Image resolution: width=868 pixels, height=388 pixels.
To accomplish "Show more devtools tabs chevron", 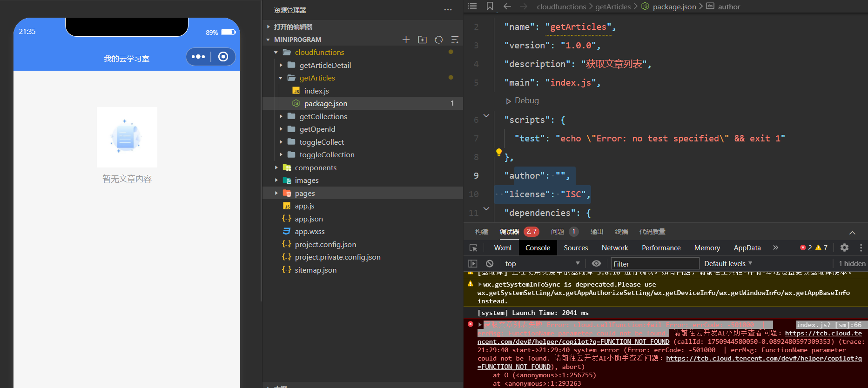I will click(775, 248).
